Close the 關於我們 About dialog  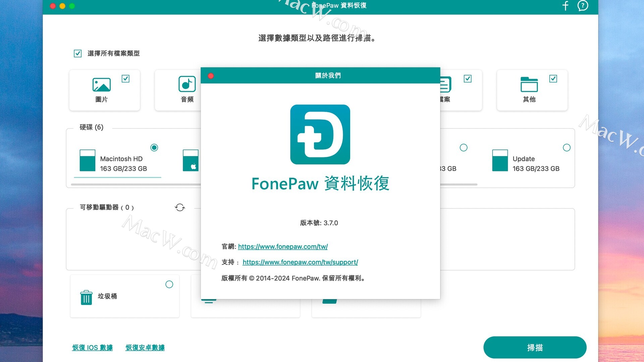(x=211, y=76)
